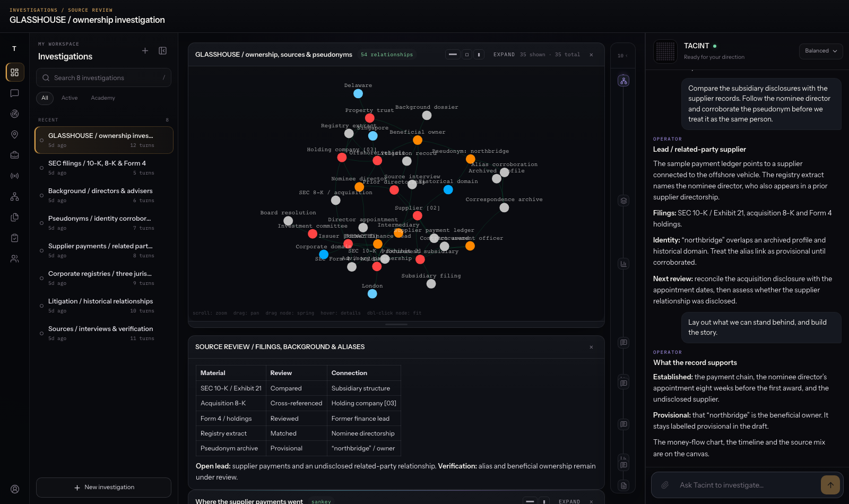849x504 pixels.
Task: Open the broadcast signal icon in left rail
Action: click(15, 176)
